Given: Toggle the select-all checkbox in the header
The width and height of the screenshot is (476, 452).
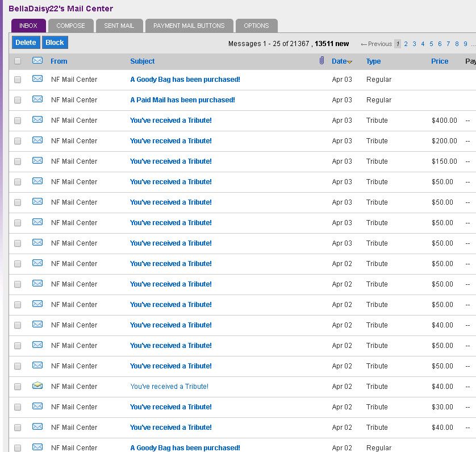Looking at the screenshot, I should click(18, 61).
